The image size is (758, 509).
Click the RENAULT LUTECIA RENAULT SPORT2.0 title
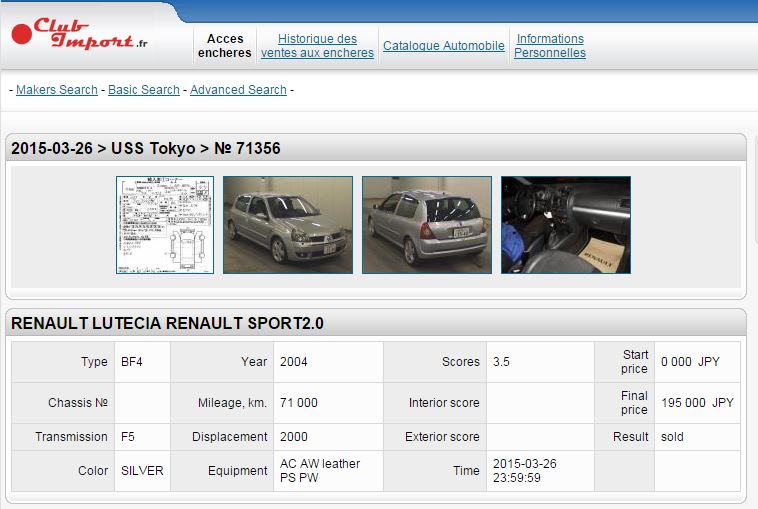(167, 324)
